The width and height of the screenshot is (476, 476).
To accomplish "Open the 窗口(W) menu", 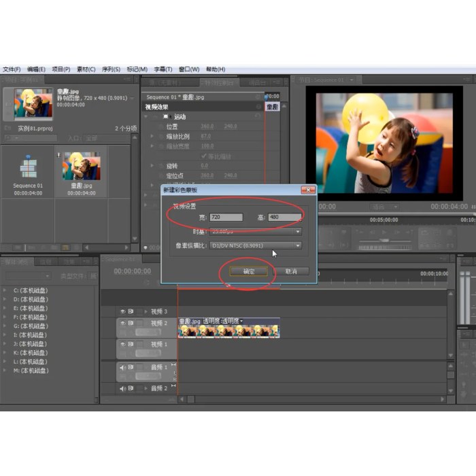I will (189, 69).
